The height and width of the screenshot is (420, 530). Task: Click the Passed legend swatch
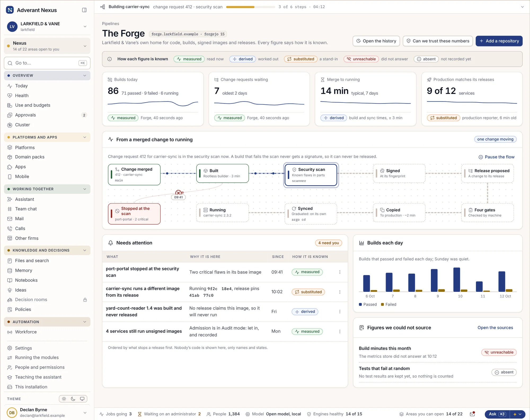tap(360, 305)
